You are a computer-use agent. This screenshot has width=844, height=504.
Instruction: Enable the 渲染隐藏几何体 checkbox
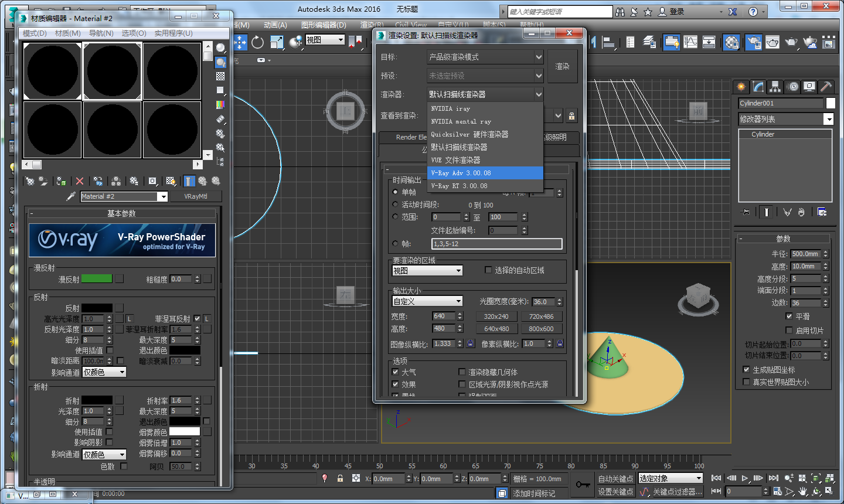[462, 372]
